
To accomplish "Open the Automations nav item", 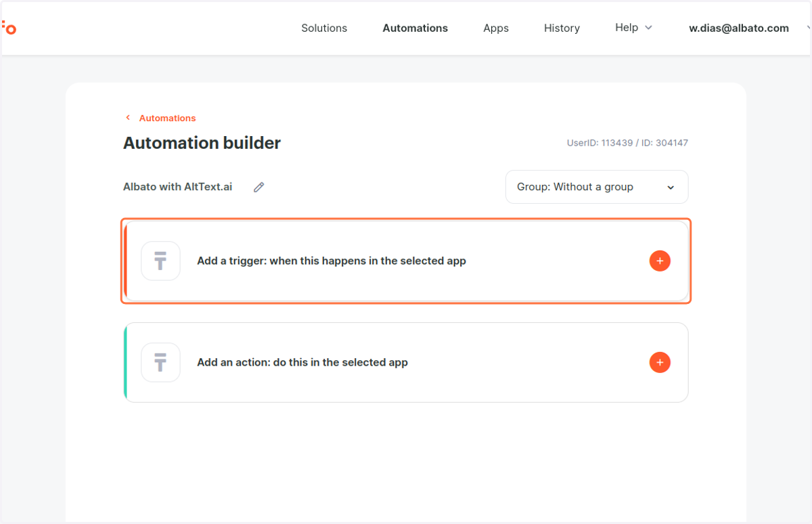I will (x=415, y=28).
